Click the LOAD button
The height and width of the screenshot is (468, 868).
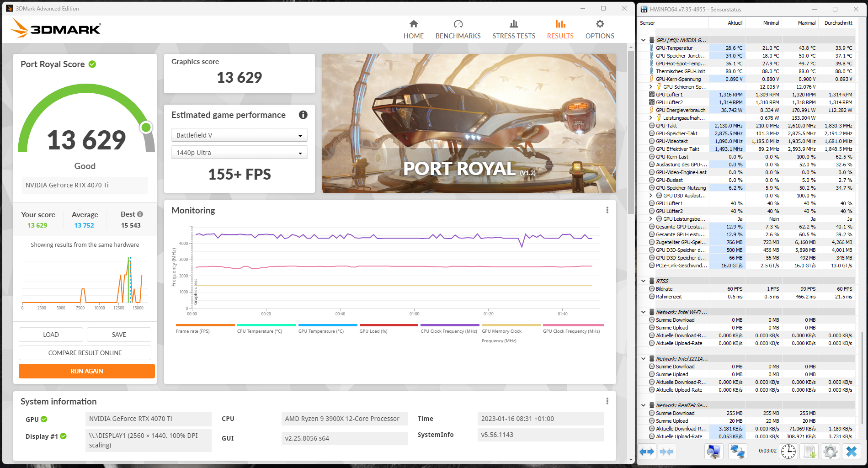[x=51, y=335]
